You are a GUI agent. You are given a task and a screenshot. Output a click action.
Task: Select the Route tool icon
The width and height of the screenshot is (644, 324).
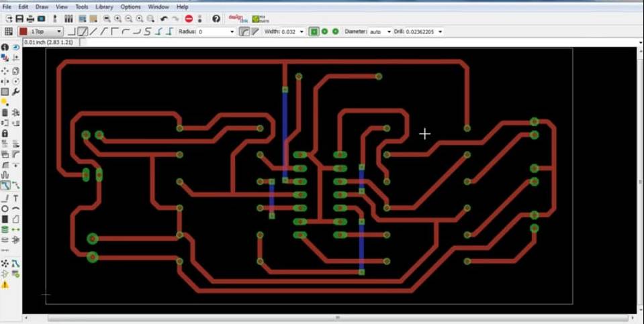click(5, 185)
